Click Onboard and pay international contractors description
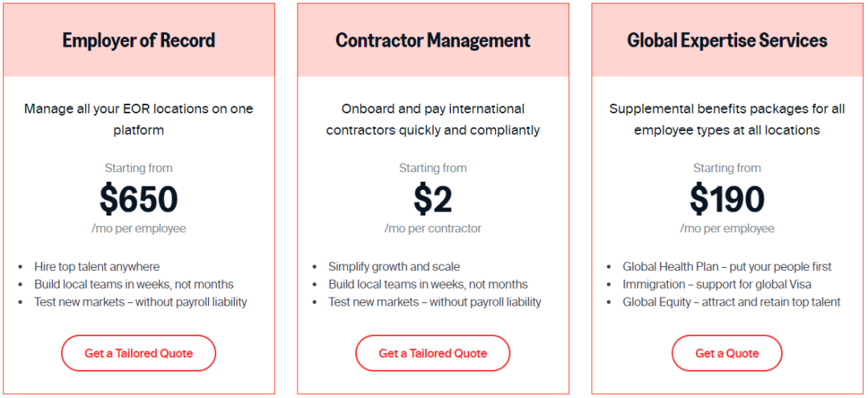The width and height of the screenshot is (868, 398). [432, 120]
